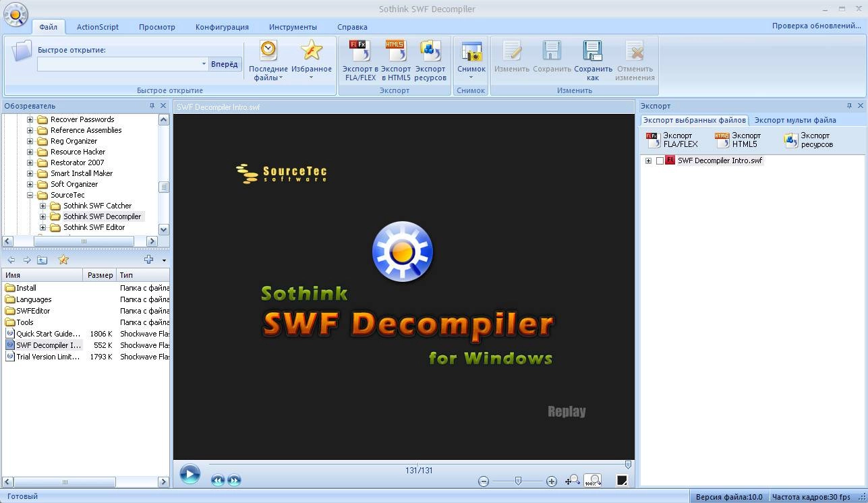Viewport: 868px width, 503px height.
Task: Open the Конфигурация ribbon tab
Action: point(222,27)
